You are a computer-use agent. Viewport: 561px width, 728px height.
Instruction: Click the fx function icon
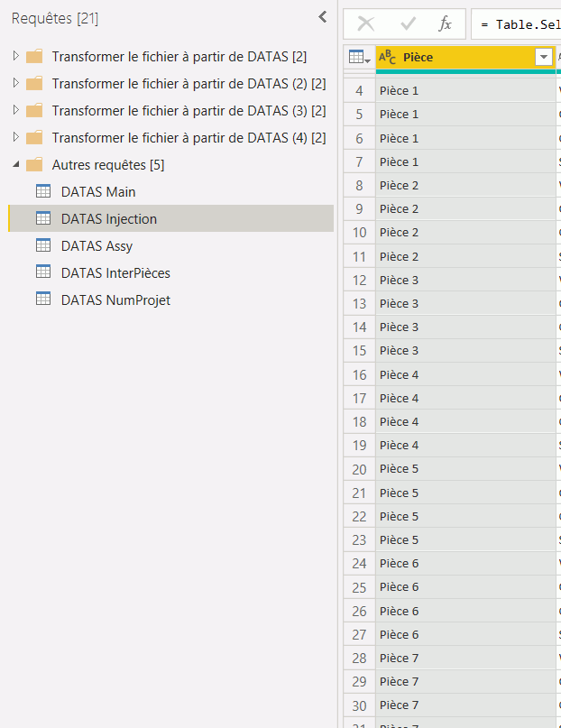(x=445, y=23)
